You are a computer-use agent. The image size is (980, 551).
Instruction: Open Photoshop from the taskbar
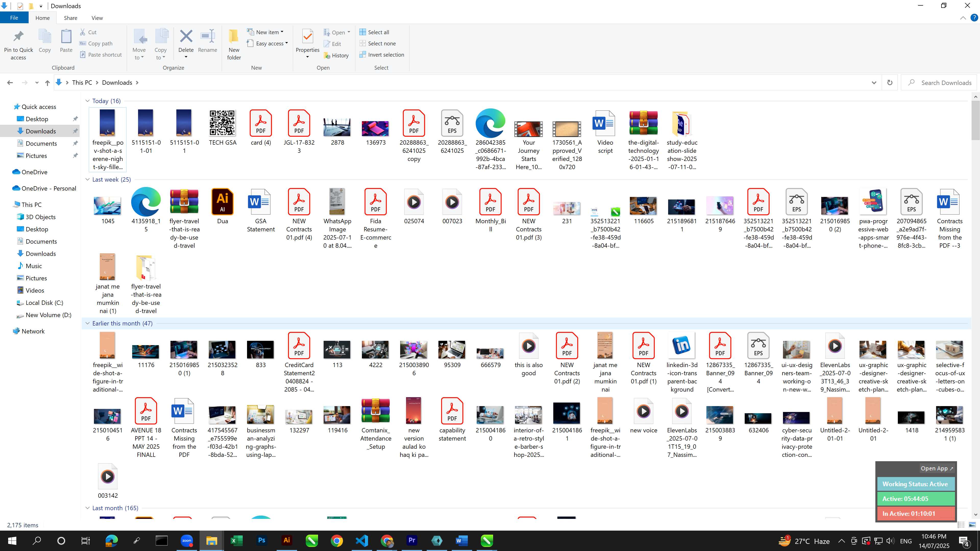pos(261,540)
